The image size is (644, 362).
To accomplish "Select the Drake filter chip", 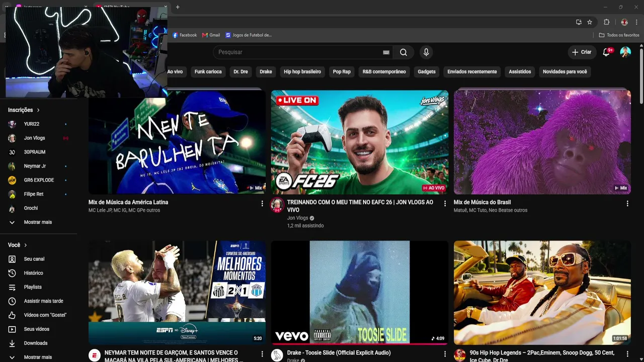I will click(x=266, y=71).
